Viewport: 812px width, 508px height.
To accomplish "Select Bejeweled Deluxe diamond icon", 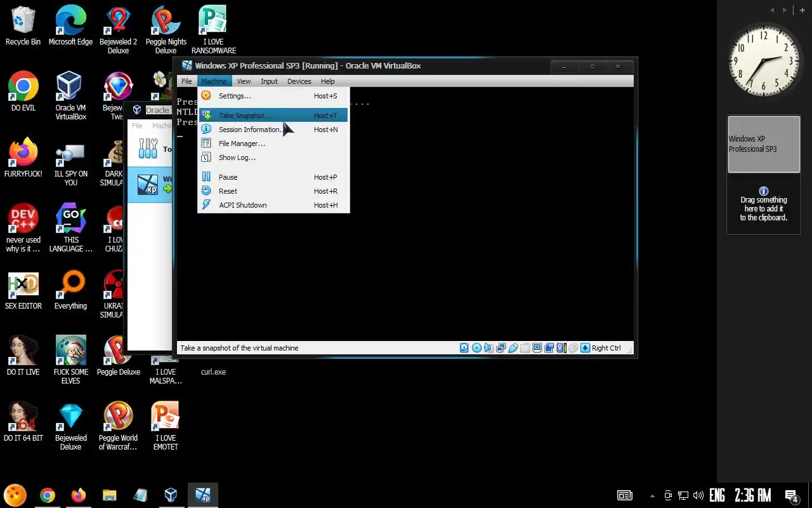I will tap(70, 427).
